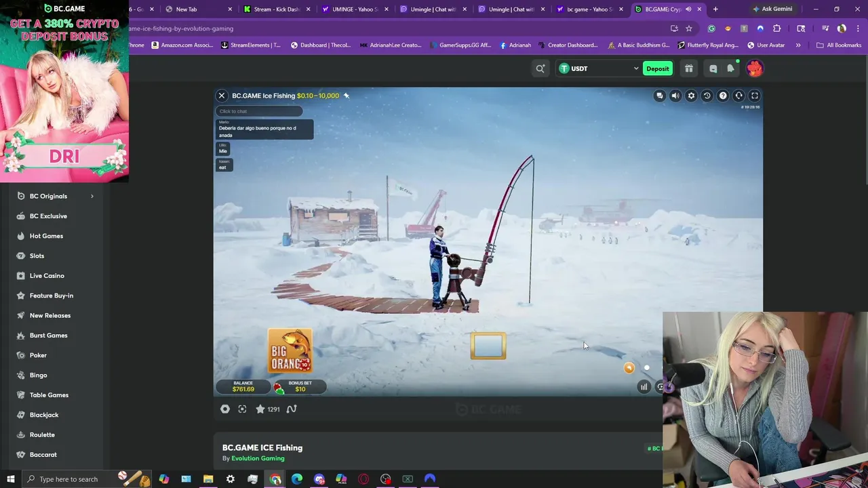Open the site chat message icon
The height and width of the screenshot is (488, 868).
[x=713, y=68]
